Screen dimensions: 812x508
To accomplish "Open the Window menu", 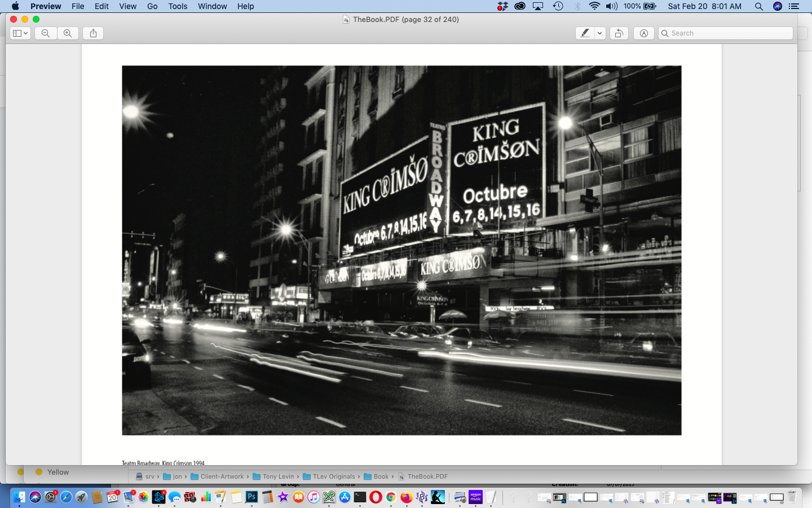I will (212, 6).
